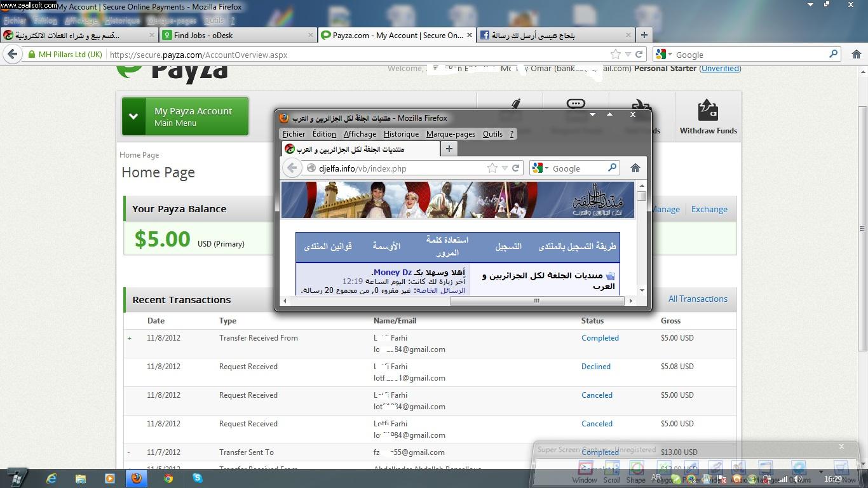This screenshot has height=488, width=868.
Task: Click قوانين المنتدى forum rules link
Action: [x=327, y=246]
